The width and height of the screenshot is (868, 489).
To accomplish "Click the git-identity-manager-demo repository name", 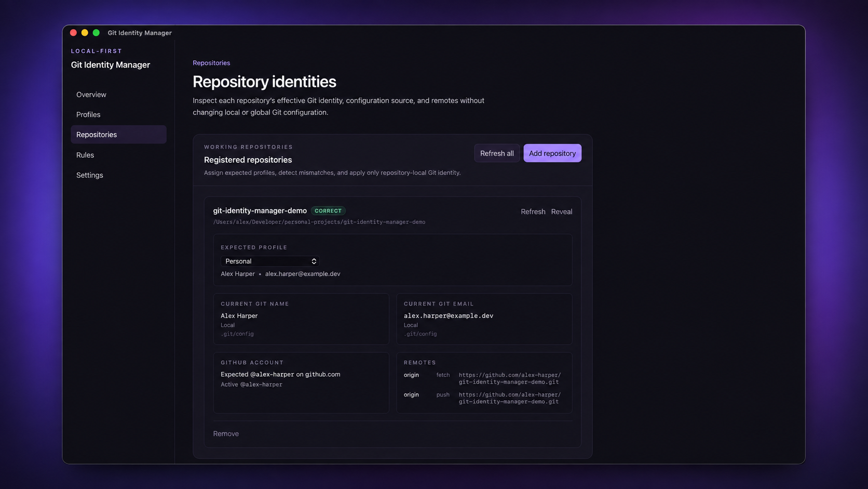I will pos(260,210).
